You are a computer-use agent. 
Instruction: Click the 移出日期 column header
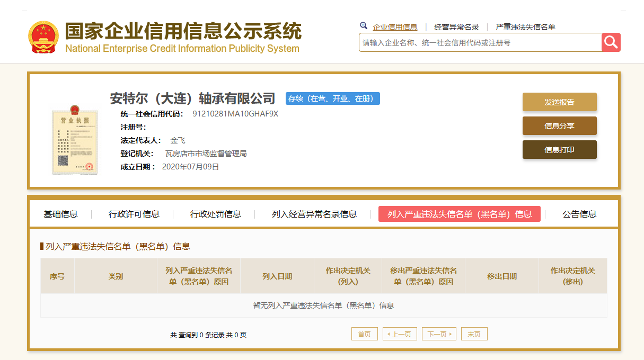(502, 276)
